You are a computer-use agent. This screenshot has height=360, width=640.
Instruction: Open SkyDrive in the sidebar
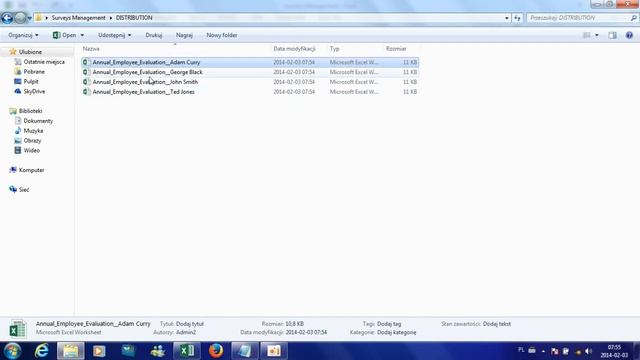point(34,91)
